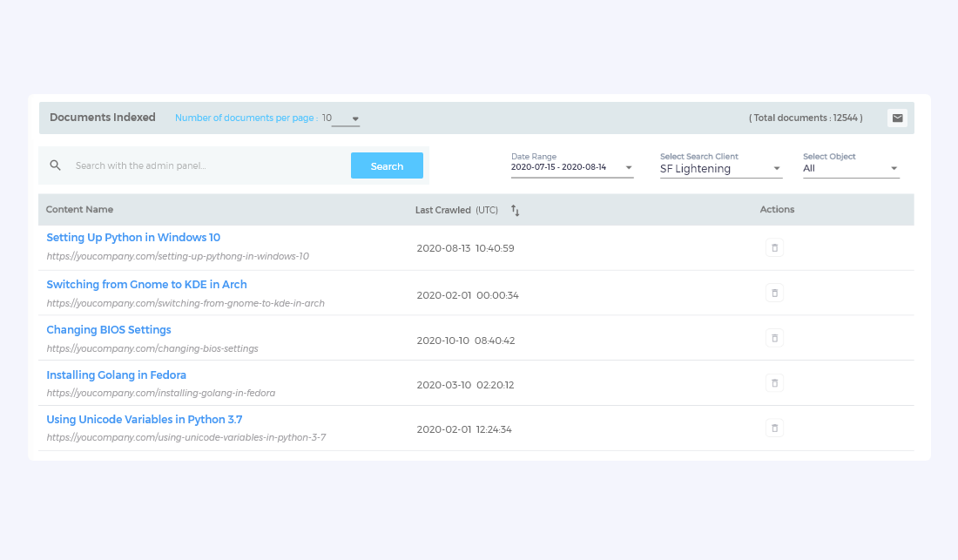This screenshot has height=560, width=958.
Task: Click the Content Name column header
Action: (79, 210)
